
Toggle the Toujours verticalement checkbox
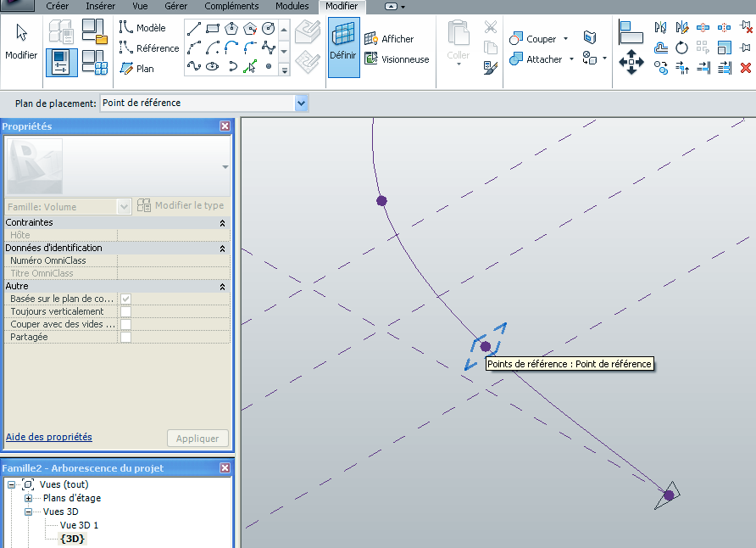pyautogui.click(x=125, y=311)
